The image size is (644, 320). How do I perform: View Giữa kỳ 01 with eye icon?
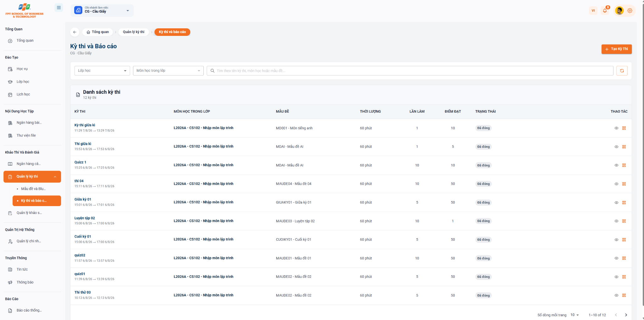click(616, 202)
